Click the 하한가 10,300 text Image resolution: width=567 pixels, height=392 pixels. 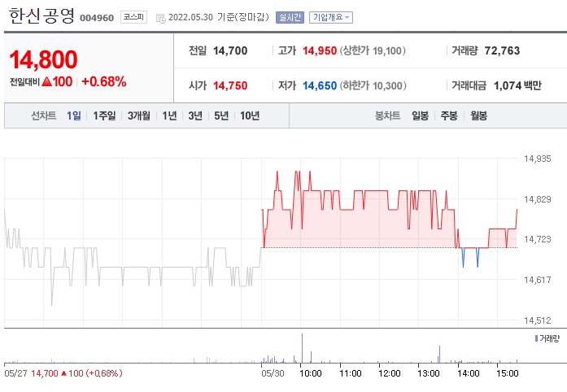tap(373, 85)
